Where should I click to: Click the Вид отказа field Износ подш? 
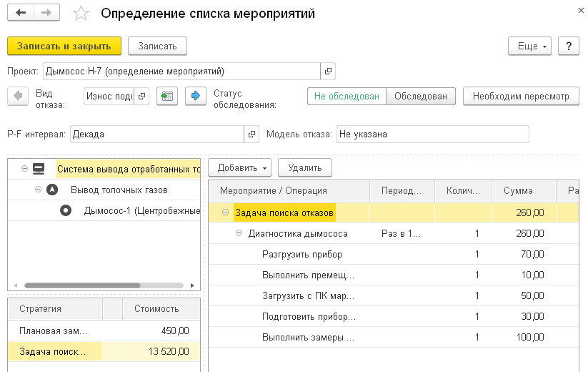(x=109, y=97)
